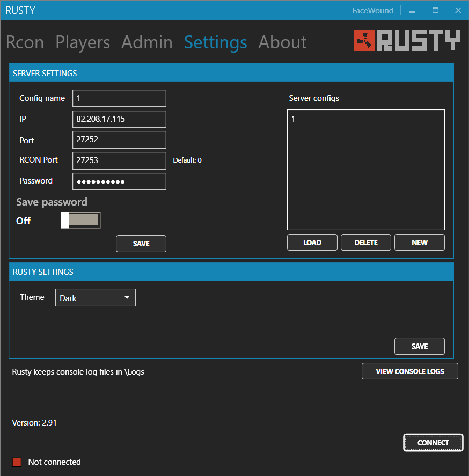Save the server settings
The width and height of the screenshot is (469, 476).
pos(141,244)
